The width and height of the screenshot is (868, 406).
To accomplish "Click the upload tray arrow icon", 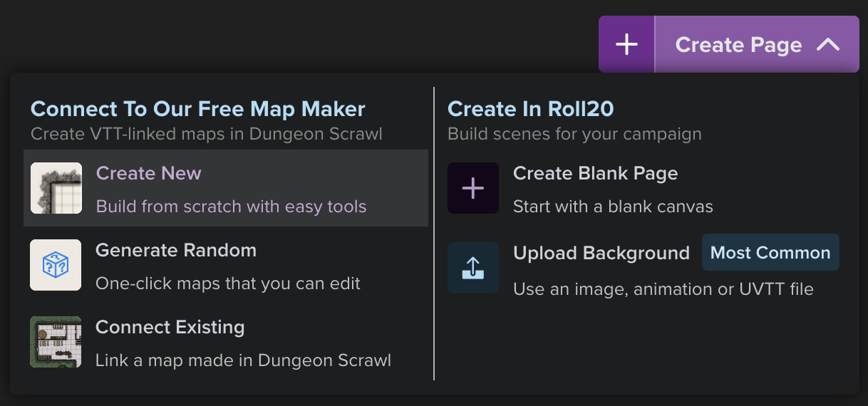I will point(473,268).
